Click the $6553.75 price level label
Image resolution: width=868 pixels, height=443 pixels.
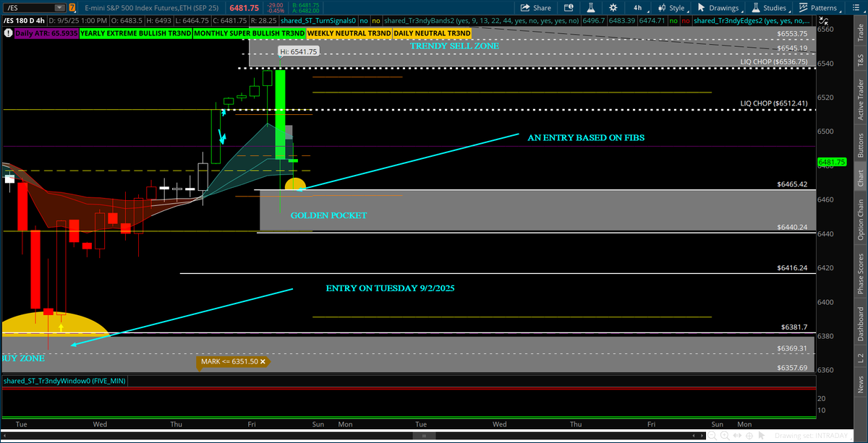coord(792,33)
